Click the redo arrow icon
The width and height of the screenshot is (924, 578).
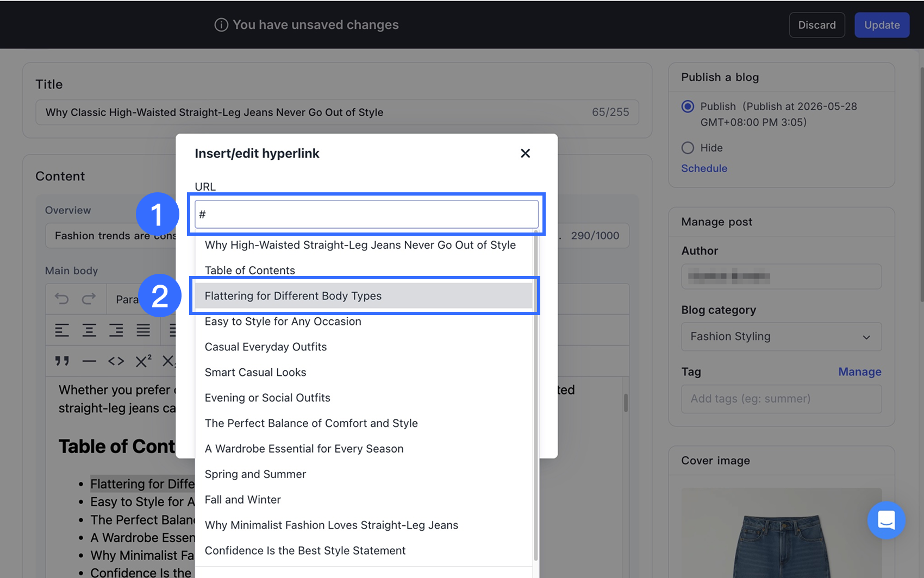pyautogui.click(x=89, y=298)
